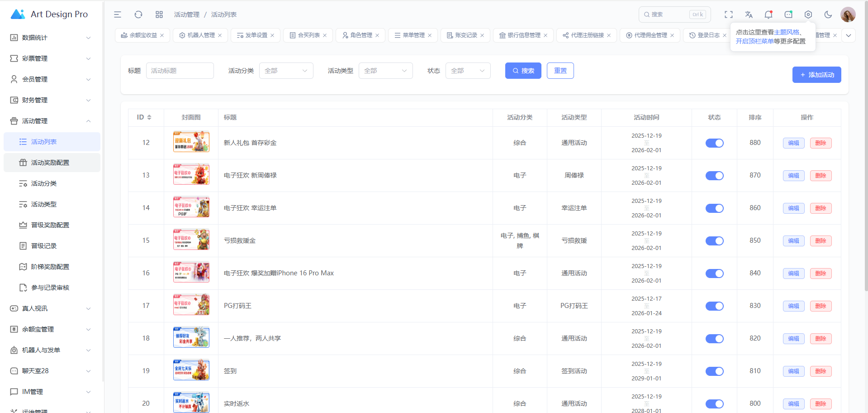868x413 pixels.
Task: Collapse the sidebar with the hamburger icon
Action: [x=118, y=14]
